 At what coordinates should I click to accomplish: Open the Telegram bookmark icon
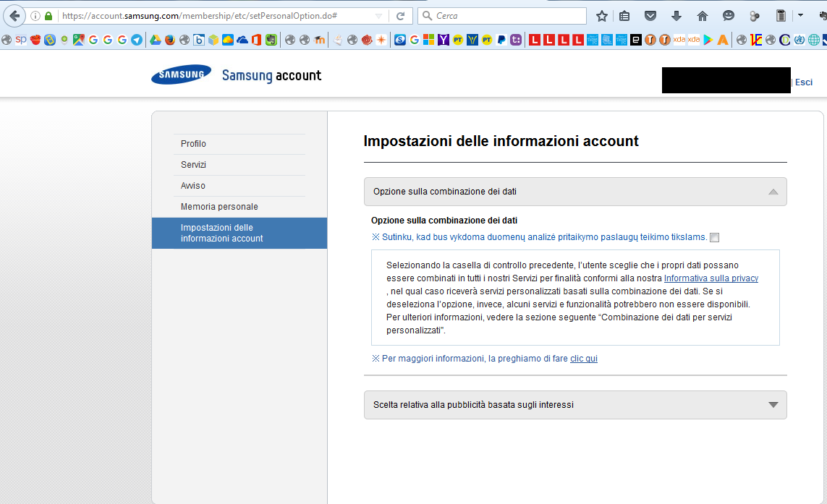tap(137, 40)
